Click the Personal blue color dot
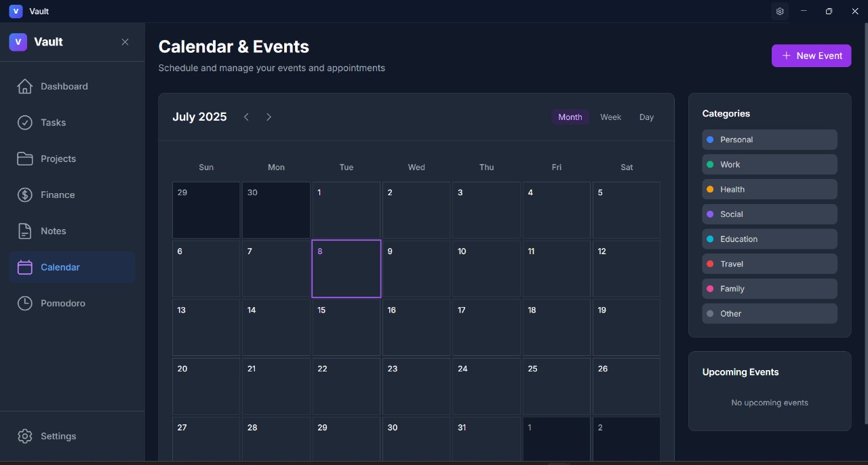Image resolution: width=868 pixels, height=465 pixels. tap(710, 140)
